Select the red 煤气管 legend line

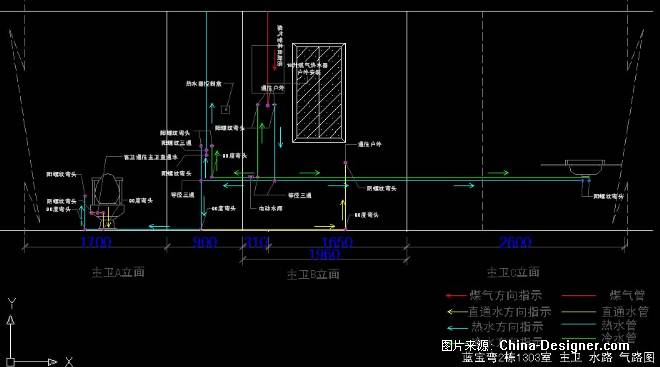pos(579,296)
